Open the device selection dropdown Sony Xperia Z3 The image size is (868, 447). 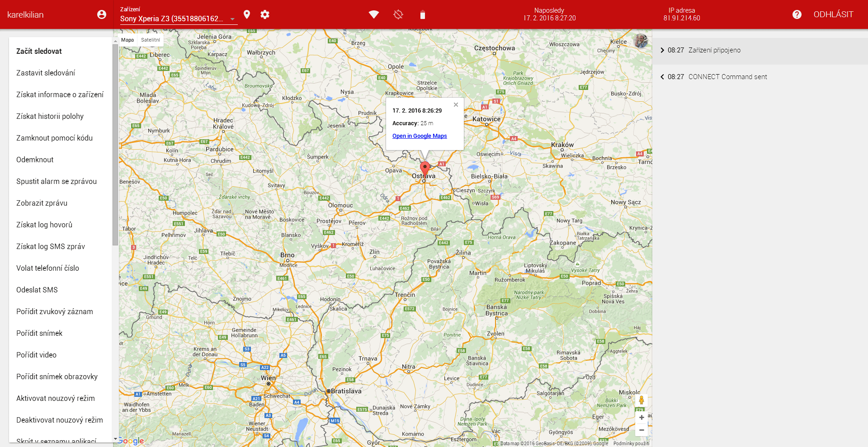(x=178, y=19)
